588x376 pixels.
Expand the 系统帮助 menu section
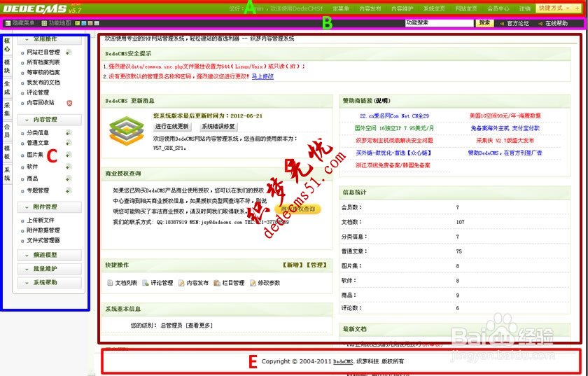[x=50, y=282]
